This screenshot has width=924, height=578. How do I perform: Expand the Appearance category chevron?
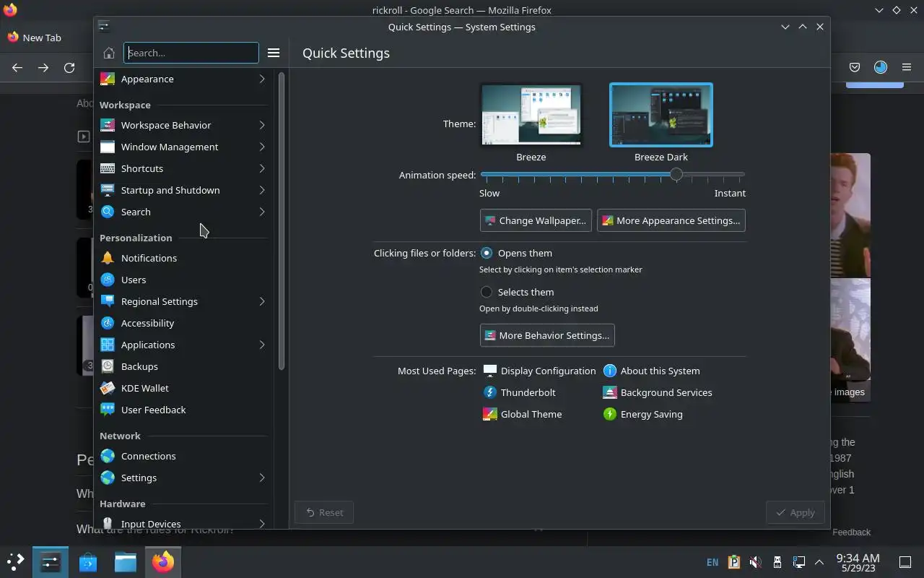262,79
